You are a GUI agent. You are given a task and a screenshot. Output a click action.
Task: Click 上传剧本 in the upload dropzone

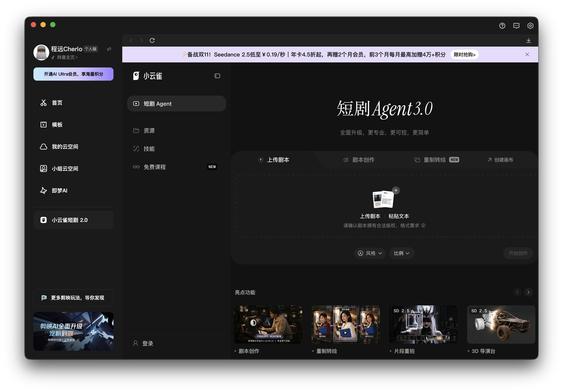pos(370,216)
